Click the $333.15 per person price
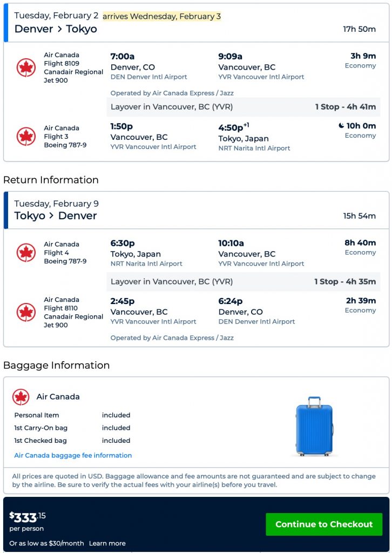The image size is (392, 553). coord(28,517)
